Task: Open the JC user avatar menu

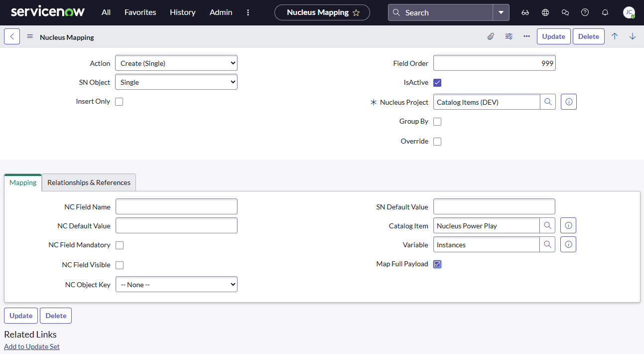Action: coord(629,12)
